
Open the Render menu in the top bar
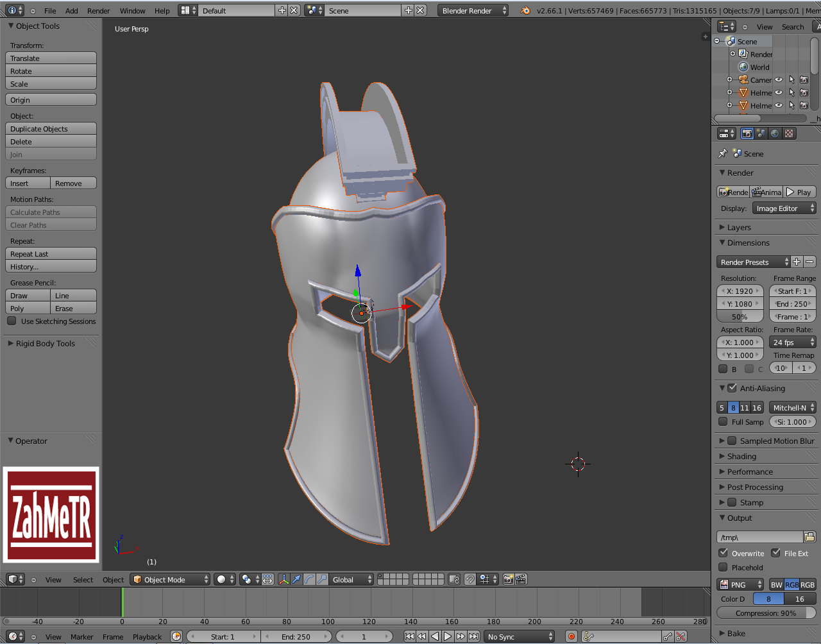(x=98, y=11)
